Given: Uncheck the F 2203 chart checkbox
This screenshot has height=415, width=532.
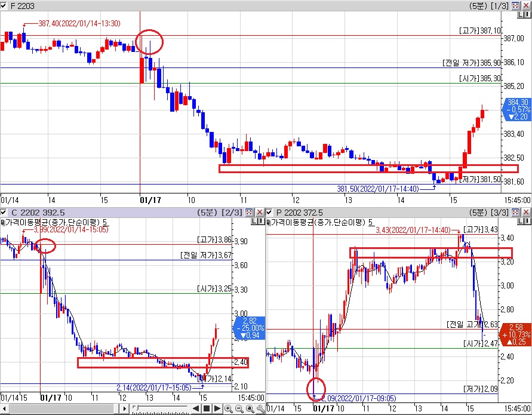Looking at the screenshot, I should pos(4,5).
